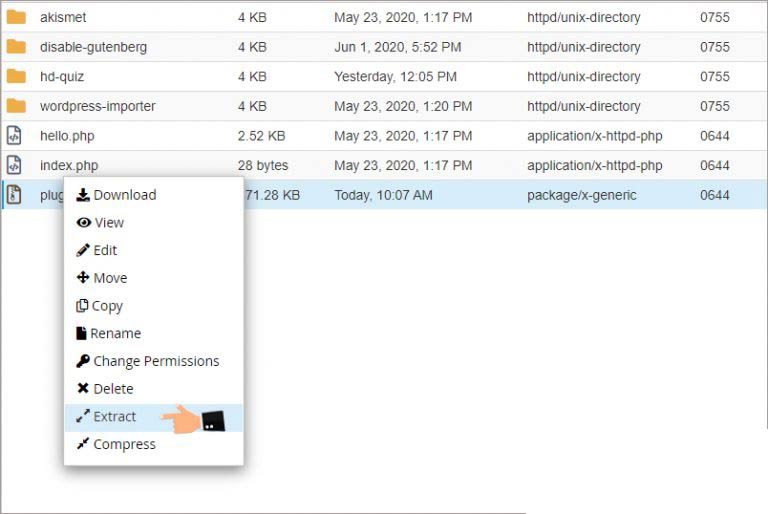Choose Compress from the context menu
This screenshot has width=768, height=514.
point(153,444)
